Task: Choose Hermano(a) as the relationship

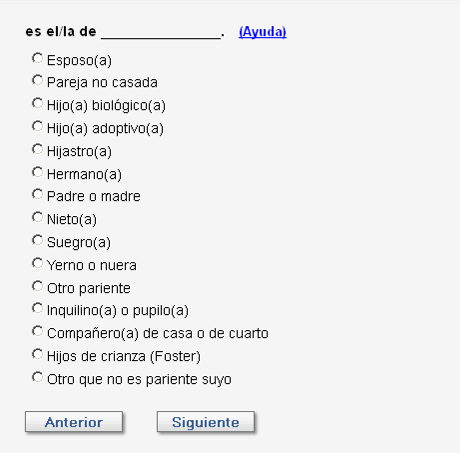Action: 37,172
